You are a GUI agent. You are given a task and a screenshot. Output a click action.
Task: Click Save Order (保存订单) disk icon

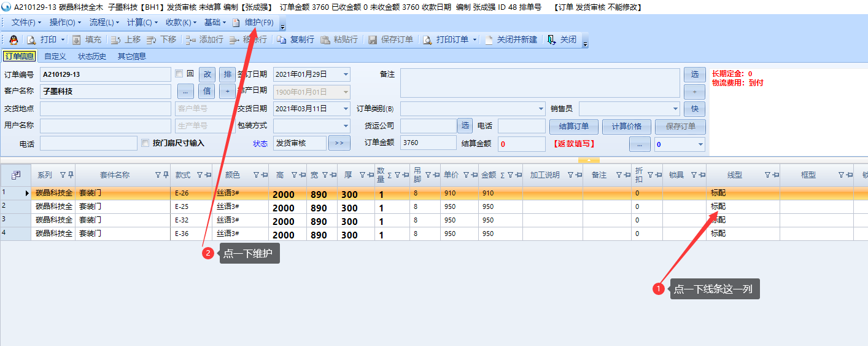click(x=373, y=40)
